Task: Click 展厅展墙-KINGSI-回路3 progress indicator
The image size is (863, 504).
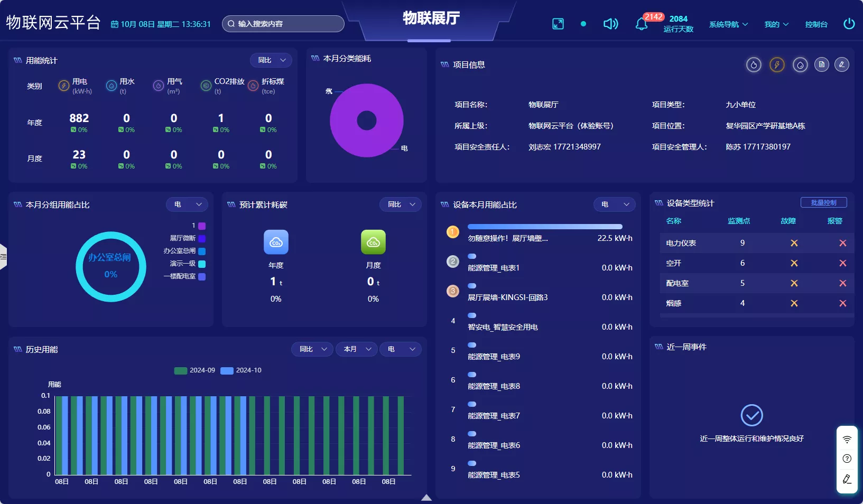Action: (x=472, y=286)
